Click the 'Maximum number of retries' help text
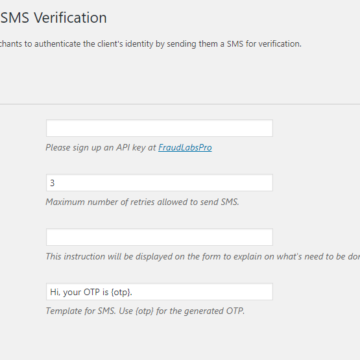Image resolution: width=360 pixels, height=360 pixels. pyautogui.click(x=142, y=202)
